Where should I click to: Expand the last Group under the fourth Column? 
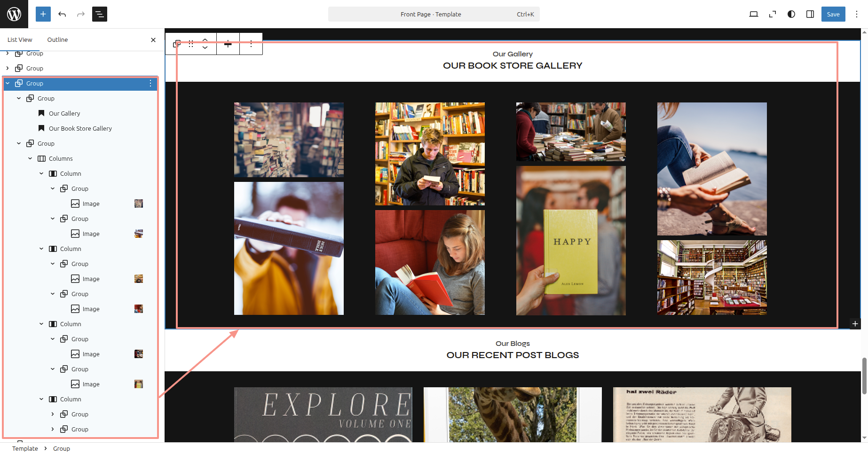point(53,429)
